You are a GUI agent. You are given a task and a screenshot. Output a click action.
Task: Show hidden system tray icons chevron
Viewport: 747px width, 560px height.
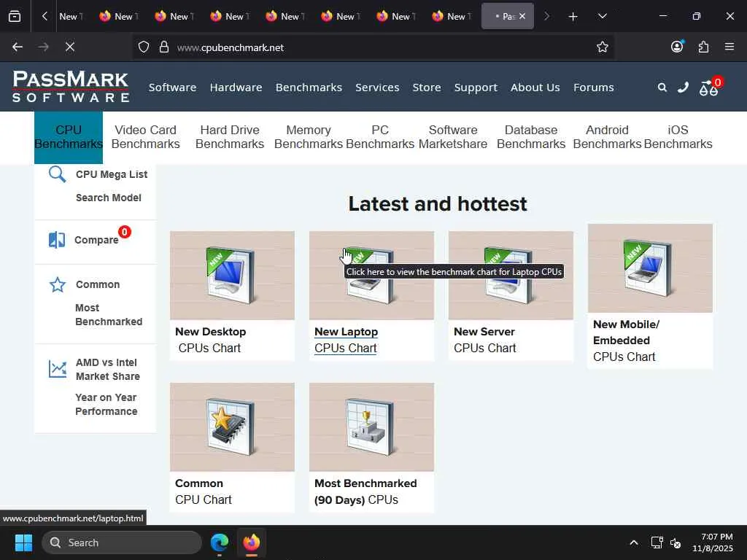(634, 542)
